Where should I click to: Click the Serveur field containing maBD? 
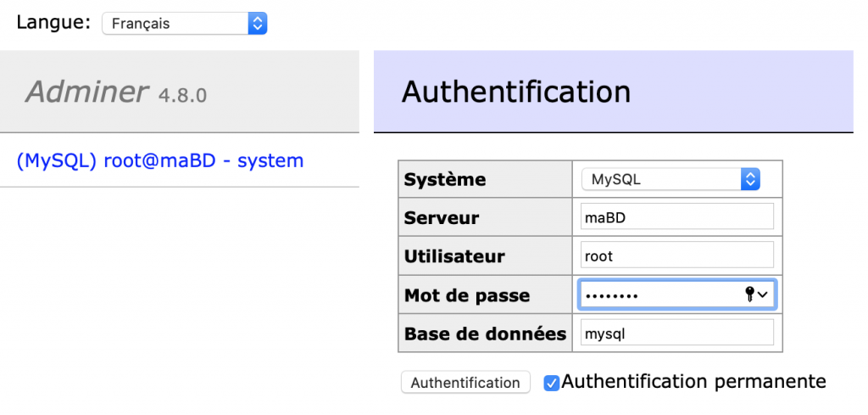pos(676,217)
